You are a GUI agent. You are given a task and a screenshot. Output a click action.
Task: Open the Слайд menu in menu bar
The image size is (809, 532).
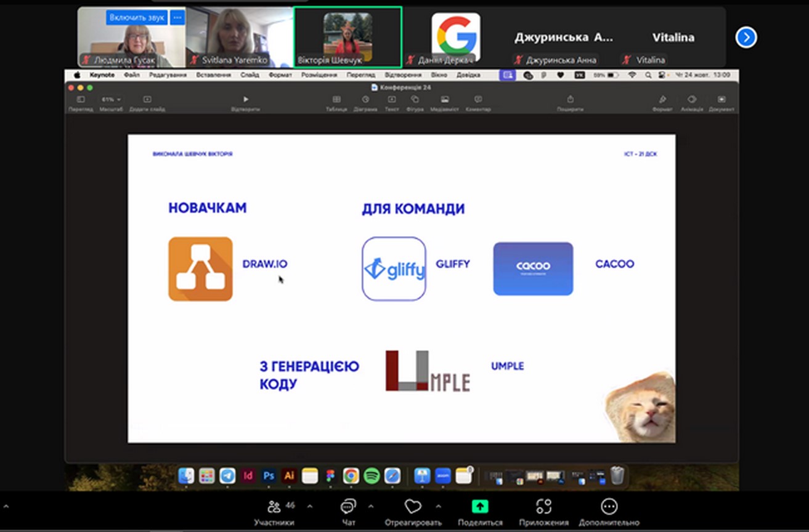pyautogui.click(x=250, y=75)
